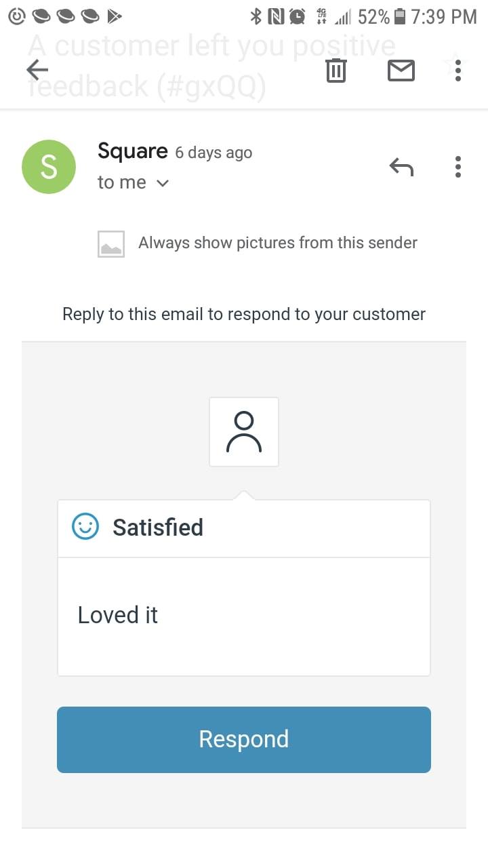Tap "Always show pictures from this sender"

click(x=277, y=243)
